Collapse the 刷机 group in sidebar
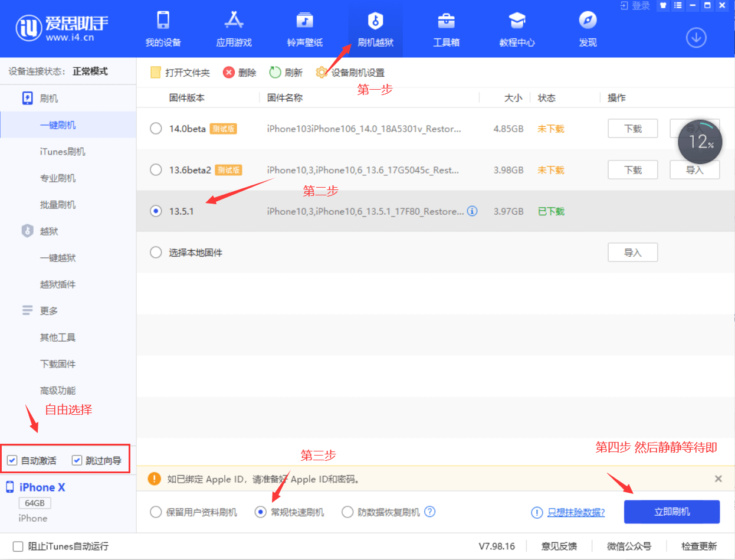Image resolution: width=735 pixels, height=560 pixels. click(x=48, y=99)
